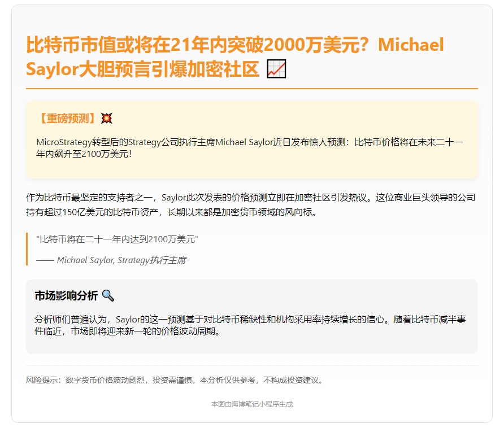Click the magnifying glass emoji beside 市场影响分析
504x441 pixels.
(108, 295)
